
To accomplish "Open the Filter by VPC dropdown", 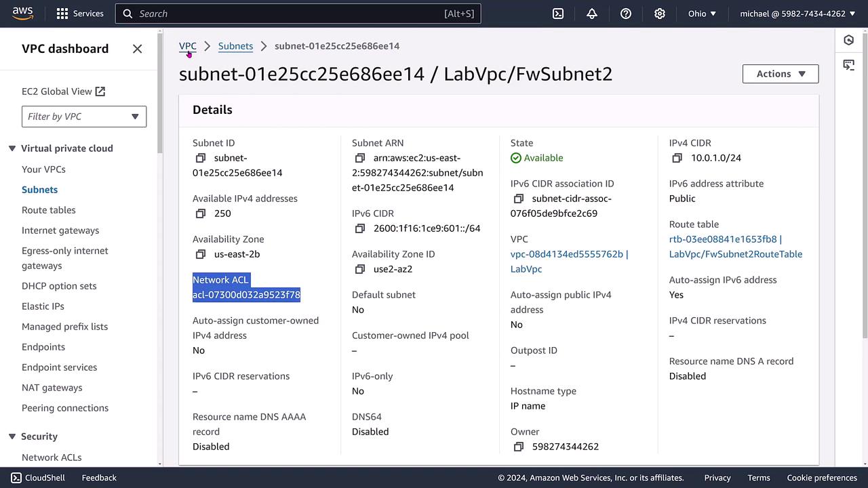I will (x=84, y=117).
